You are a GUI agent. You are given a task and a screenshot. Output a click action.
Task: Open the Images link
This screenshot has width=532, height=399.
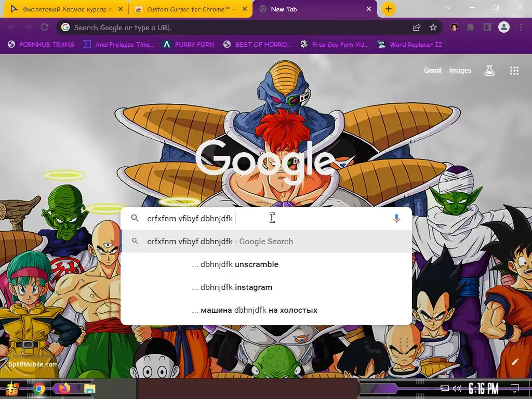click(x=460, y=70)
